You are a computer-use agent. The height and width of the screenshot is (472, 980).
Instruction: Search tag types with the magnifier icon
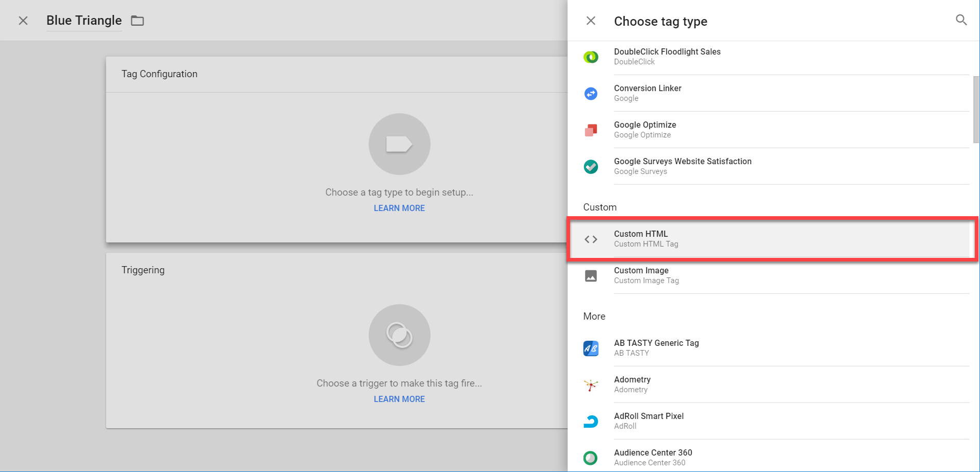pyautogui.click(x=961, y=20)
